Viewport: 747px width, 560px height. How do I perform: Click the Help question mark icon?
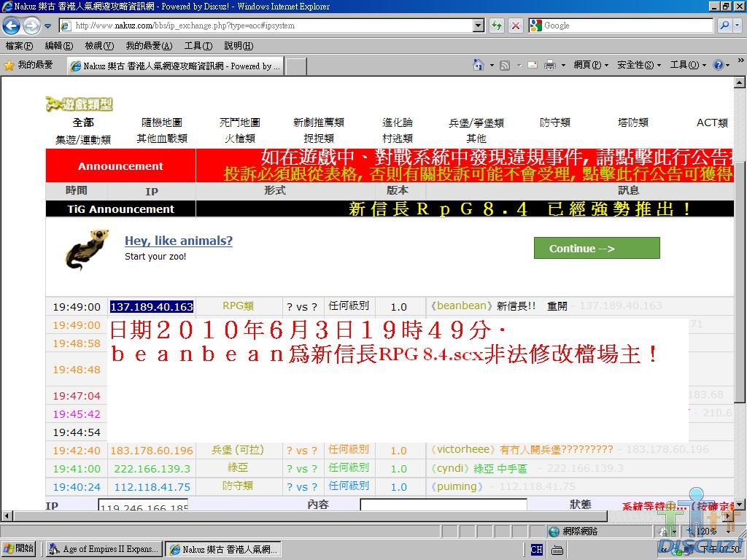coord(718,65)
